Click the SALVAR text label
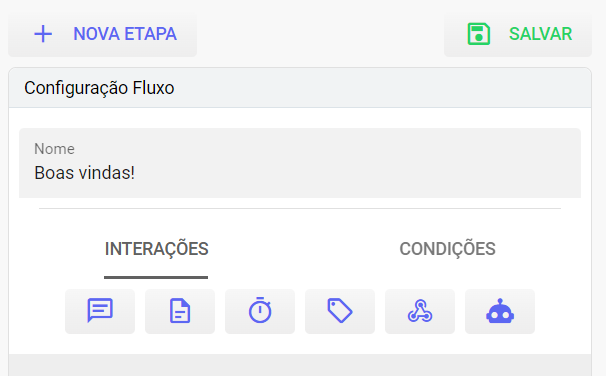Viewport: 606px width, 376px height. coord(540,34)
